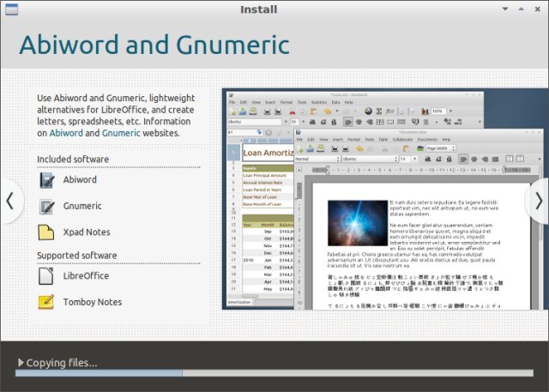Image resolution: width=549 pixels, height=392 pixels.
Task: Click the "Copying files..." status text
Action: tap(62, 363)
